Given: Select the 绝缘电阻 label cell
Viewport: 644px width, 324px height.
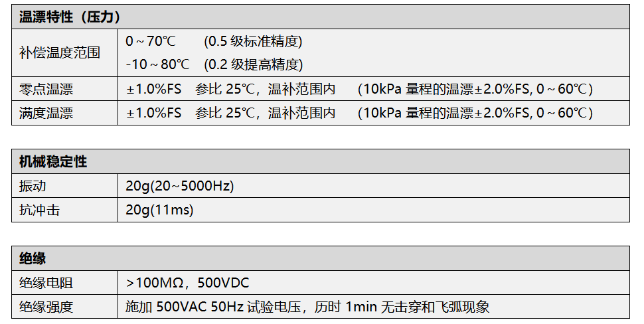Looking at the screenshot, I should (x=46, y=283).
